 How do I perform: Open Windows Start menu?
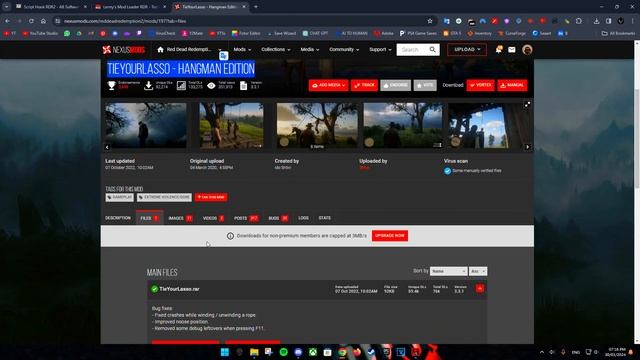point(225,352)
